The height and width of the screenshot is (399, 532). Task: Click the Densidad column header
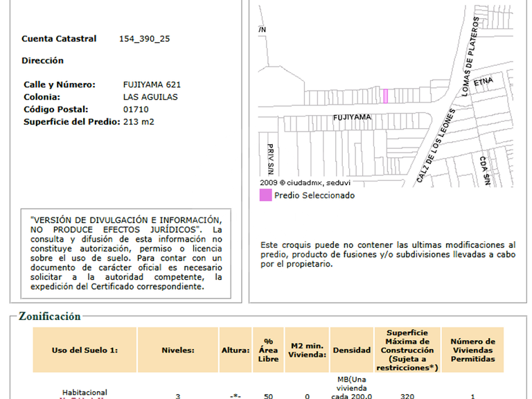(352, 350)
